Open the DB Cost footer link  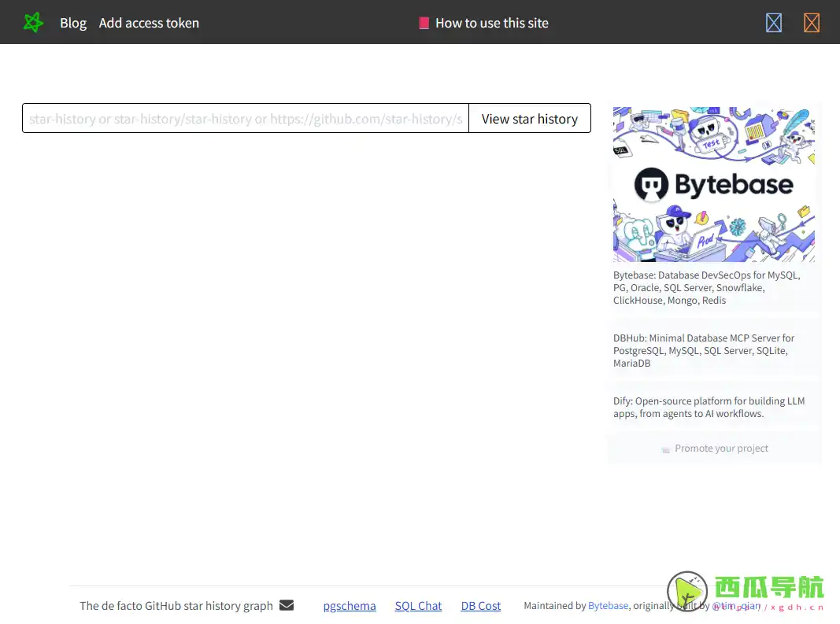481,606
